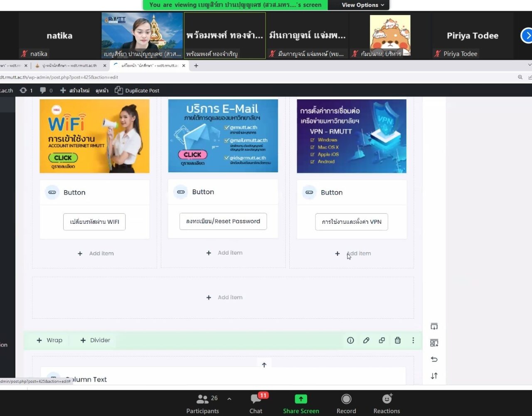
Task: Click the ลงทะเบียน/Reset Password button preview
Action: click(x=223, y=221)
